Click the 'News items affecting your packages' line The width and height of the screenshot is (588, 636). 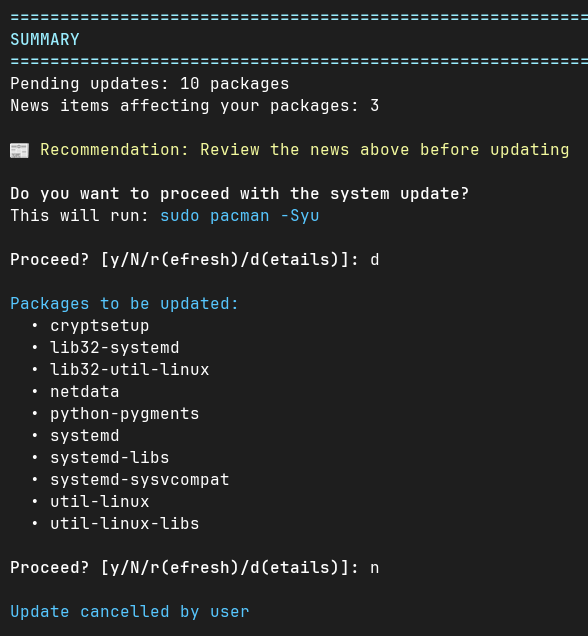[x=195, y=106]
